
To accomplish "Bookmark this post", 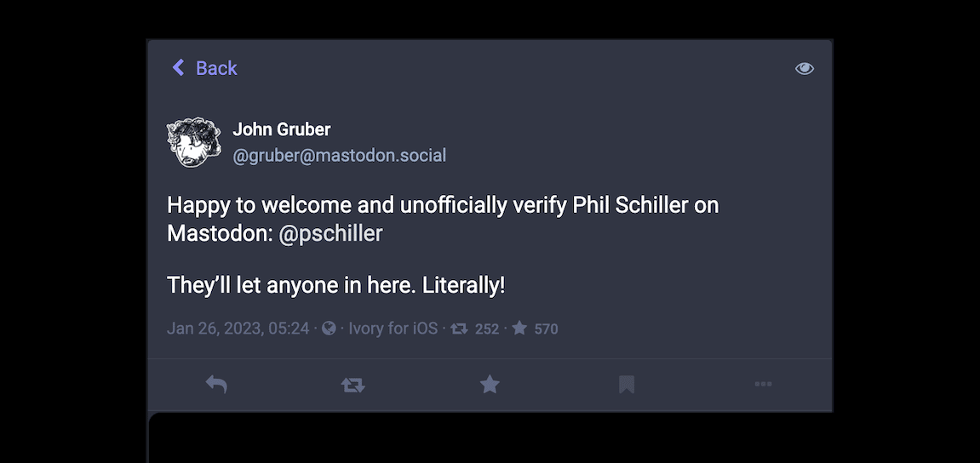I will [627, 385].
